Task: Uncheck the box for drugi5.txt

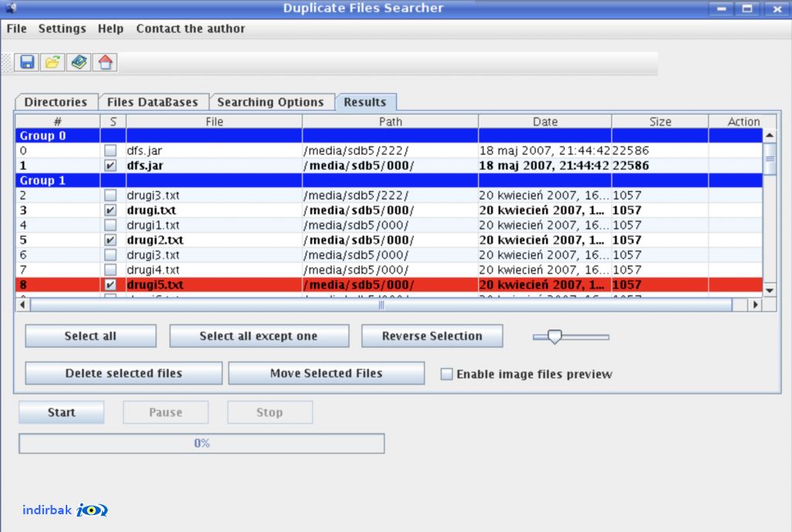Action: pyautogui.click(x=110, y=285)
